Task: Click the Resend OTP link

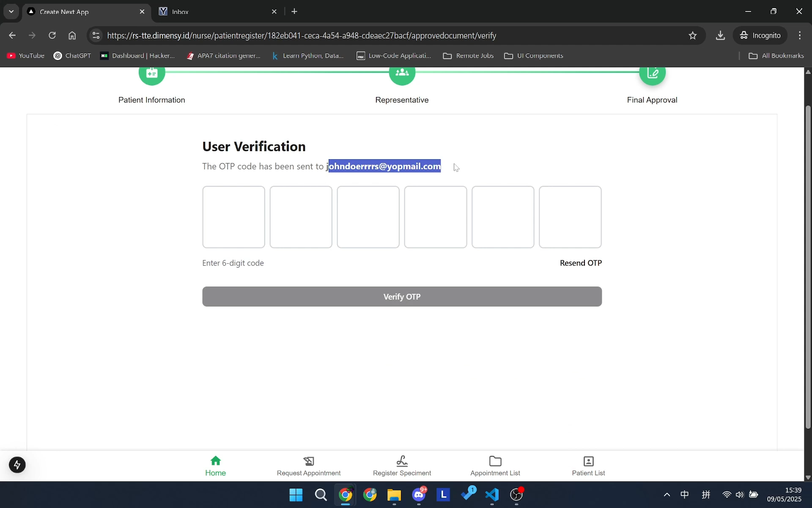Action: (x=581, y=263)
